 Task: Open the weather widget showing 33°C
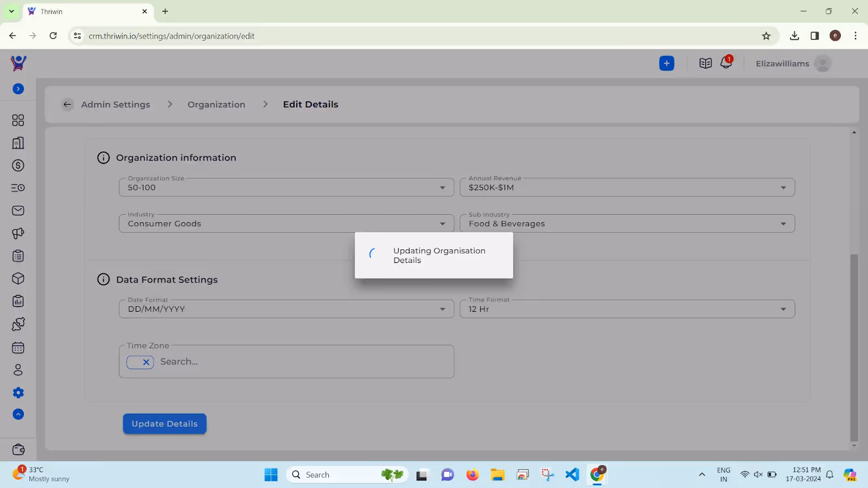[x=42, y=474]
